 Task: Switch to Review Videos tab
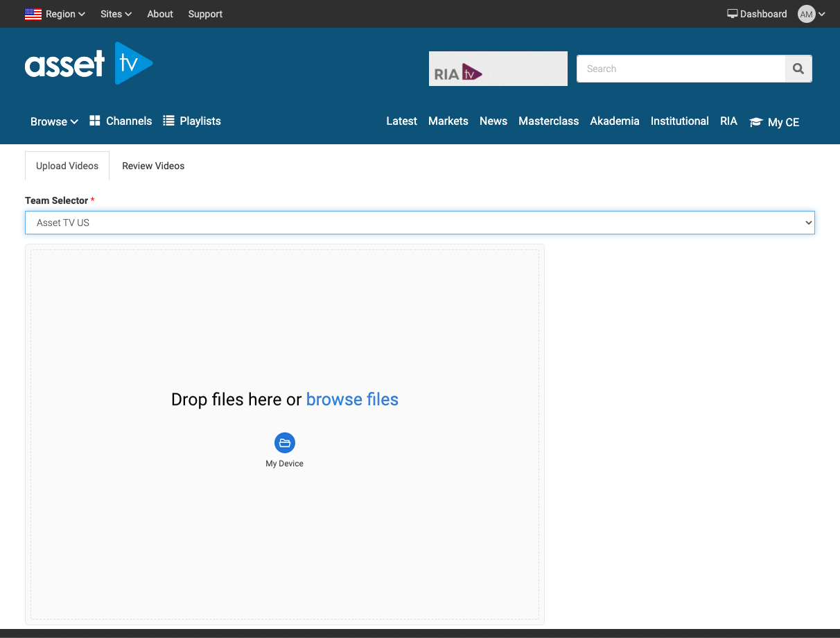coord(153,166)
